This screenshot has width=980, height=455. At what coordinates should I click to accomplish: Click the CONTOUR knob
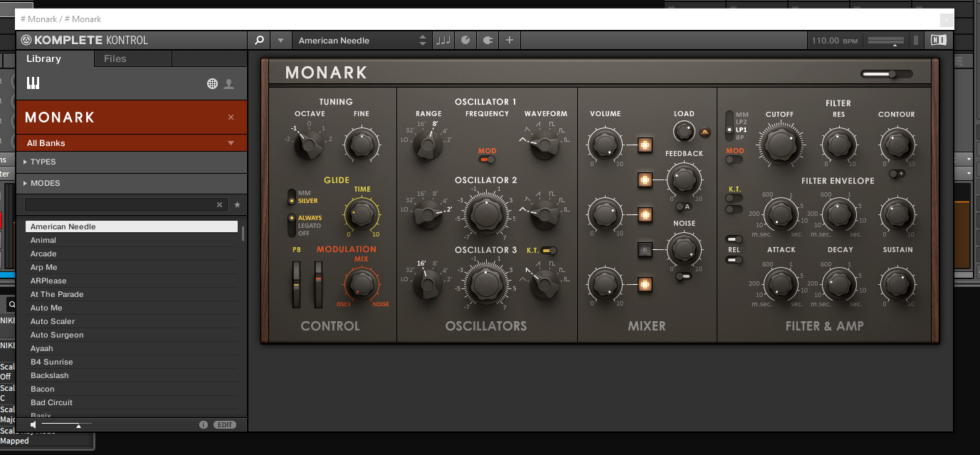click(x=897, y=145)
